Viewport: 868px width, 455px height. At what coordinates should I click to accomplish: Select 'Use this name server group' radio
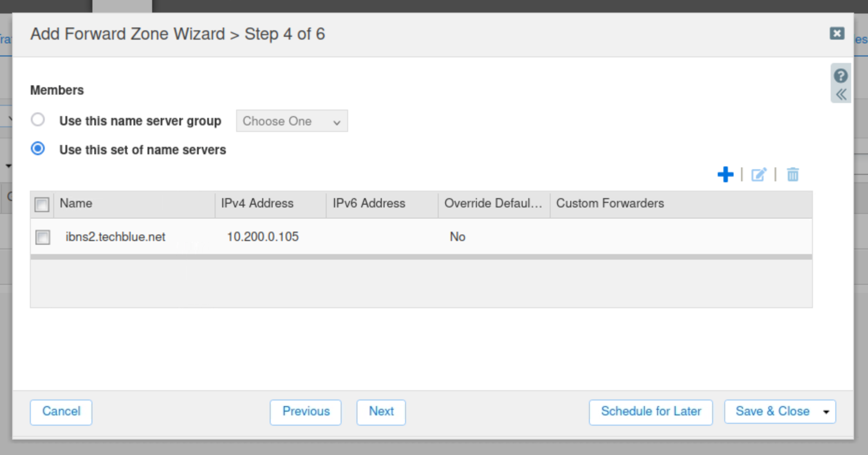pos(38,120)
